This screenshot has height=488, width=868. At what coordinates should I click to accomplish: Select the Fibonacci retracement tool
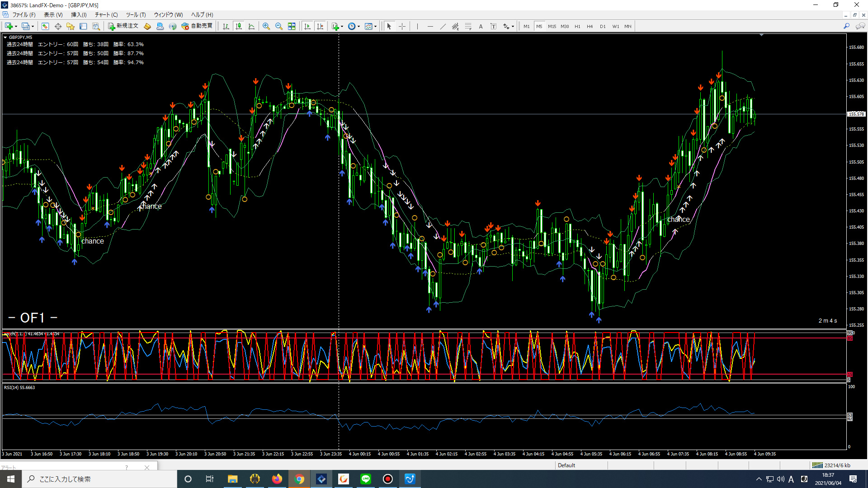pyautogui.click(x=468, y=26)
